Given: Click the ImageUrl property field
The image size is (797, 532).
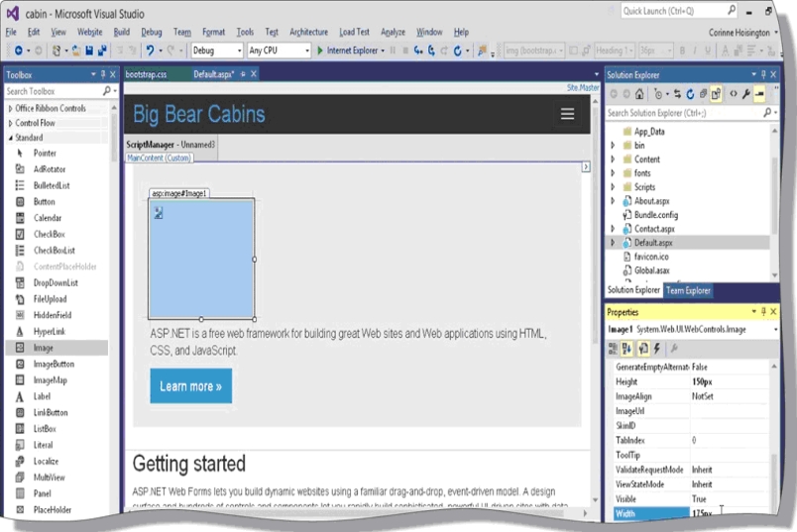Looking at the screenshot, I should [x=728, y=411].
